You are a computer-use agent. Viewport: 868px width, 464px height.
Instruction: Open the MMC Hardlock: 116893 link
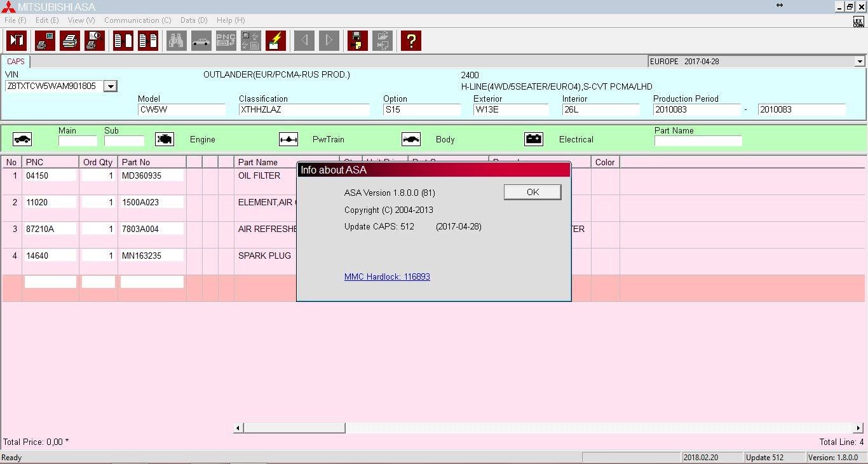click(387, 276)
